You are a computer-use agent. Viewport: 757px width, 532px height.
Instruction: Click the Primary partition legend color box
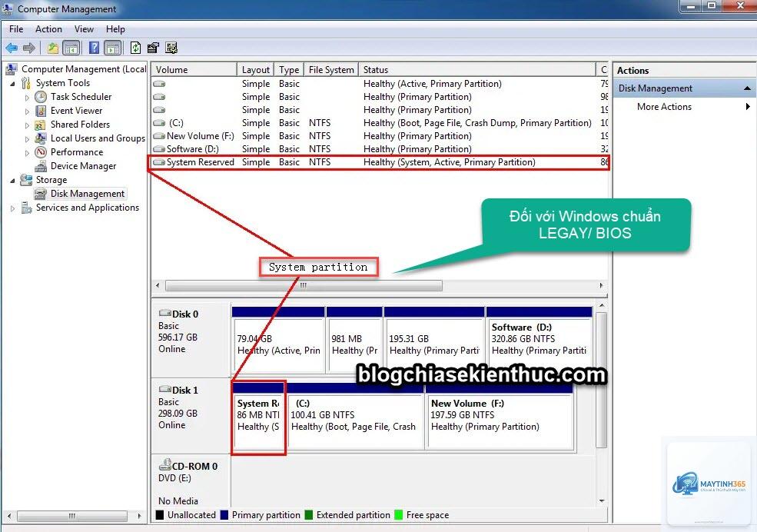224,515
